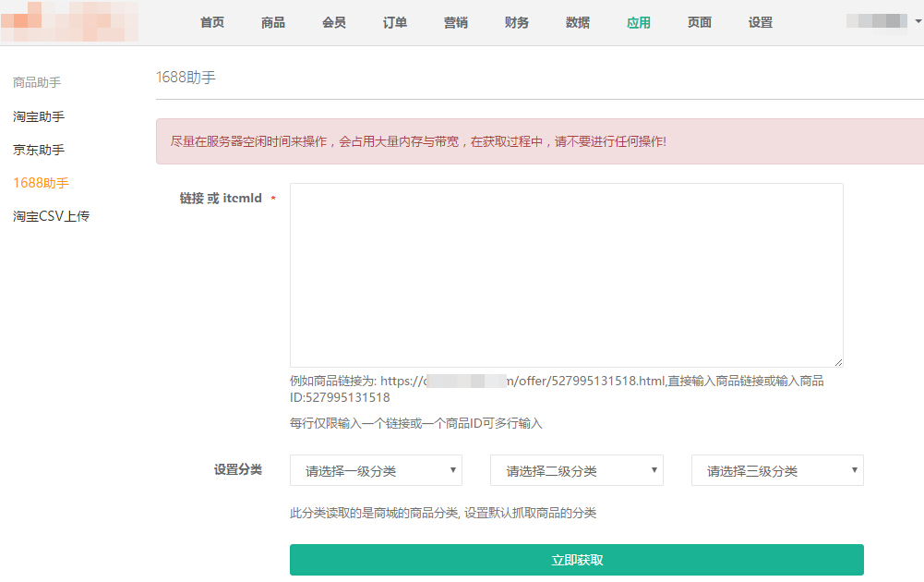Expand the 请选择一级分类 dropdown

[376, 470]
